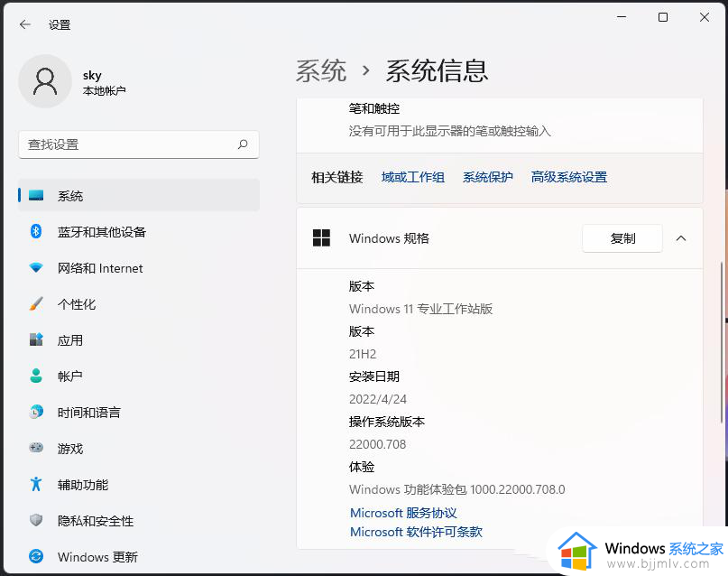
Task: Open 游戏 settings page
Action: click(x=139, y=448)
